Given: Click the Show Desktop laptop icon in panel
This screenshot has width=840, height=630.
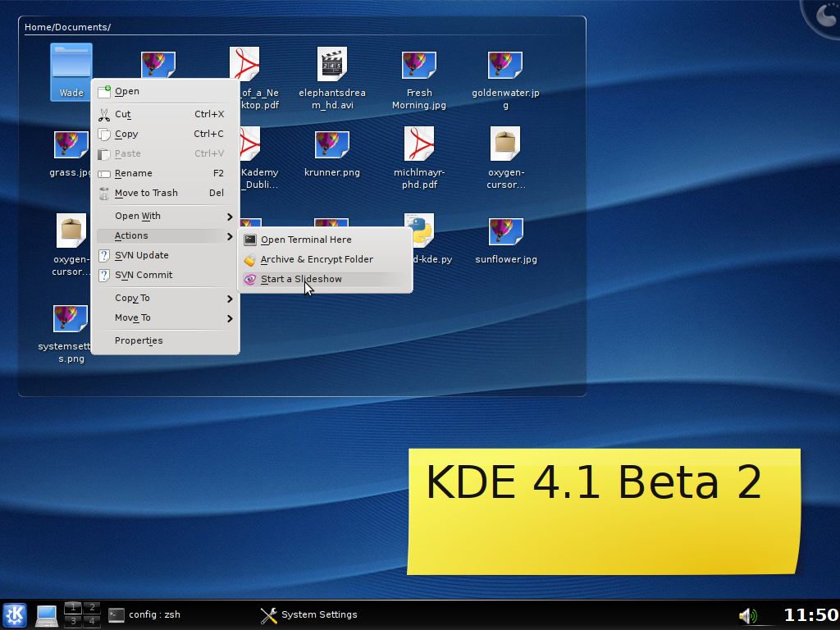Looking at the screenshot, I should [x=47, y=615].
